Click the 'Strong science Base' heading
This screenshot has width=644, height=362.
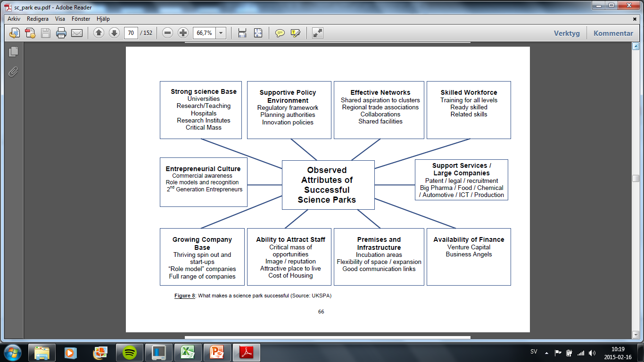pos(204,91)
